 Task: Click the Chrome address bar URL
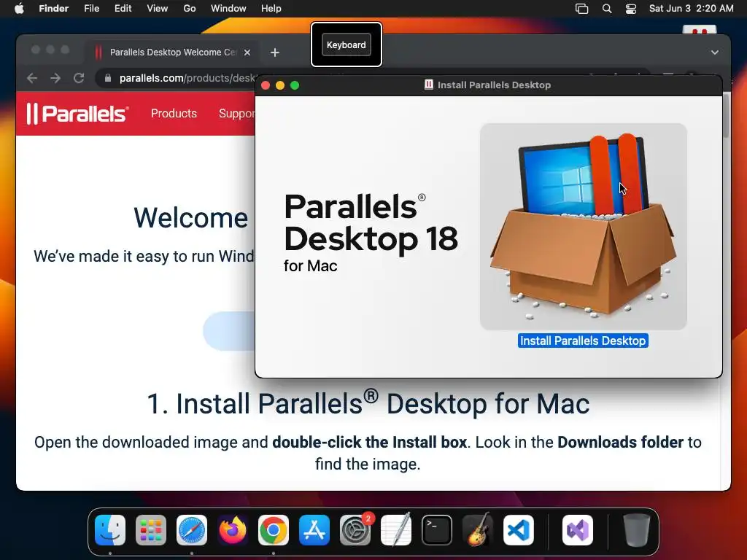coord(188,78)
